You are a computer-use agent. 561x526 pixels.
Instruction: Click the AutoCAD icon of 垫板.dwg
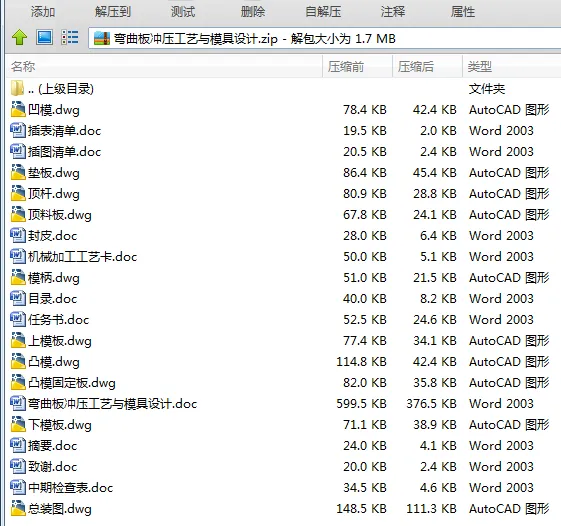click(18, 172)
